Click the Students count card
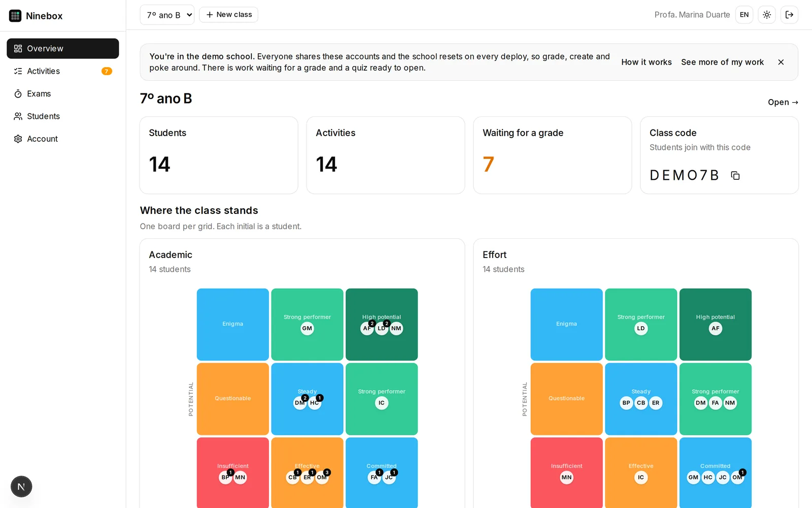Viewport: 812px width, 508px height. pyautogui.click(x=219, y=155)
